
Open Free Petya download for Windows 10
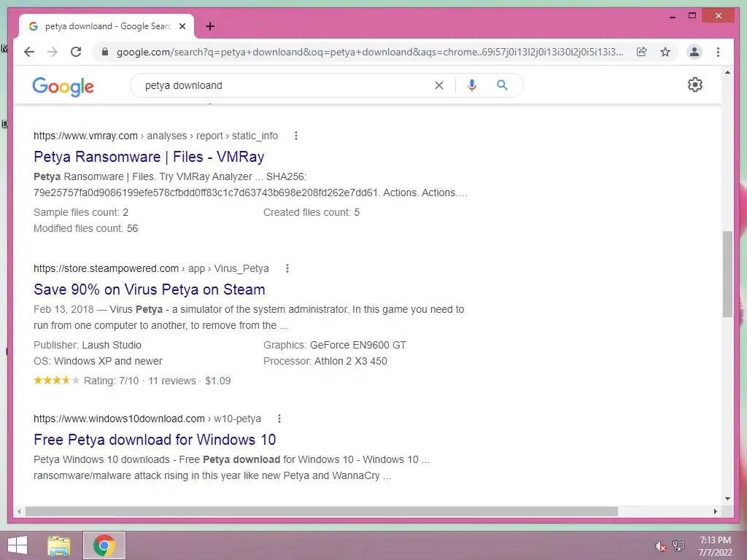155,440
